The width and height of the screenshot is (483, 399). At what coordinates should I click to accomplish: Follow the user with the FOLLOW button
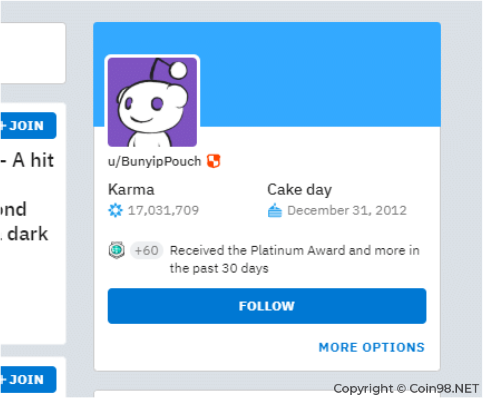click(267, 306)
